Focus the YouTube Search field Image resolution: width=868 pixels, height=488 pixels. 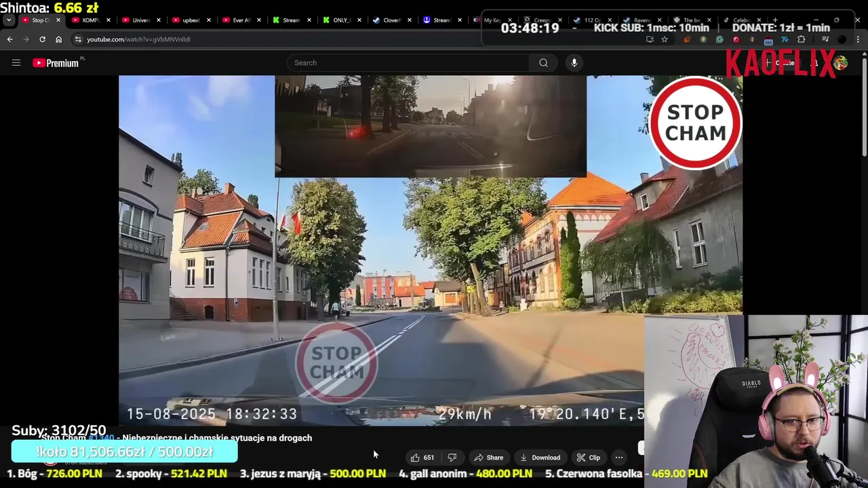click(x=408, y=63)
